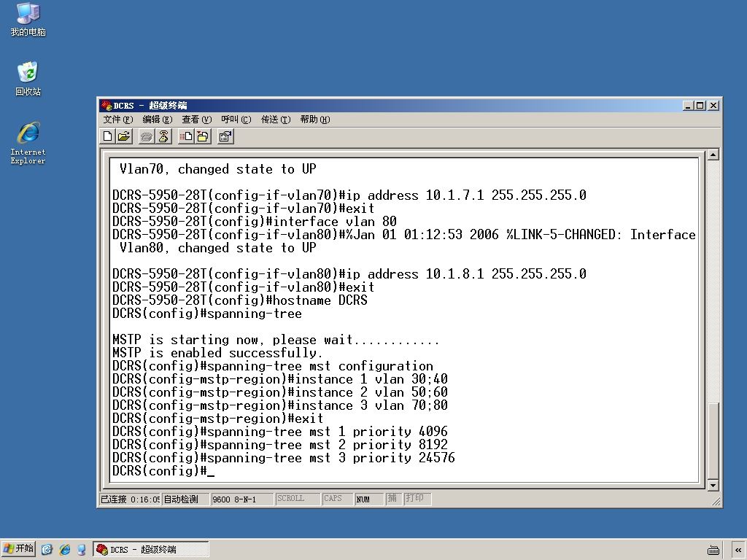Click the 自动检测 status bar field
This screenshot has width=747, height=560.
[185, 499]
